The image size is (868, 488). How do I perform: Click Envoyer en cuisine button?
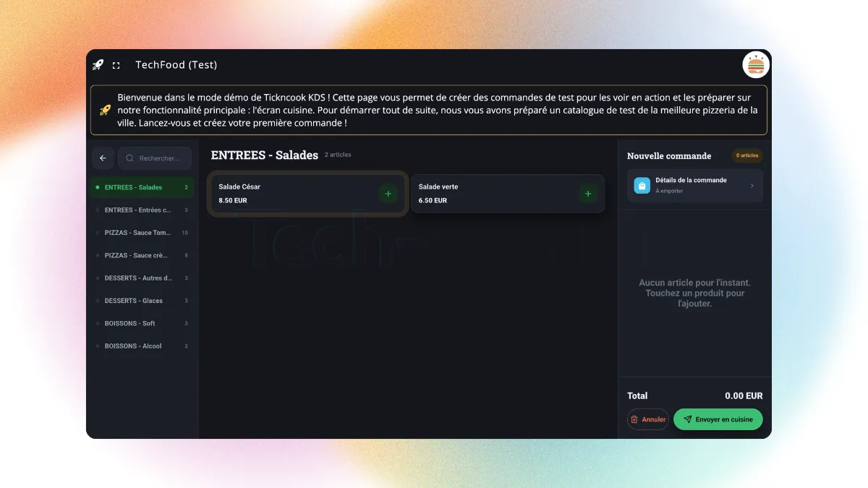click(x=718, y=419)
